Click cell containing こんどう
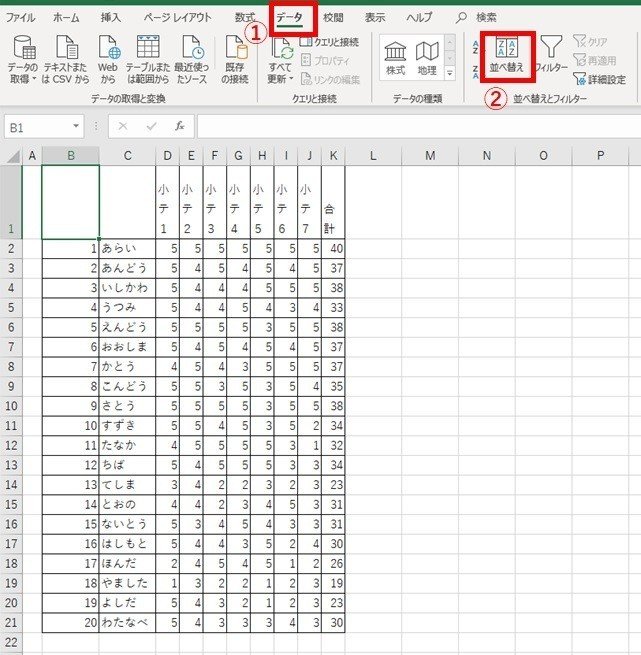This screenshot has width=641, height=655. pos(127,386)
